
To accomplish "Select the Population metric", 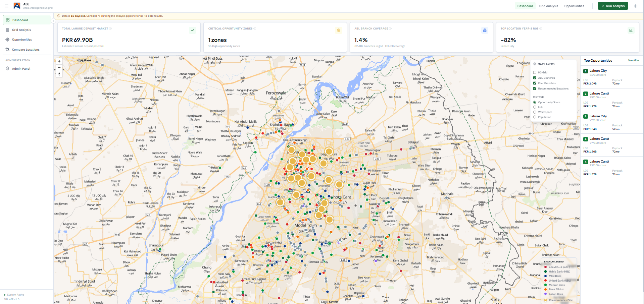I will coord(535,117).
